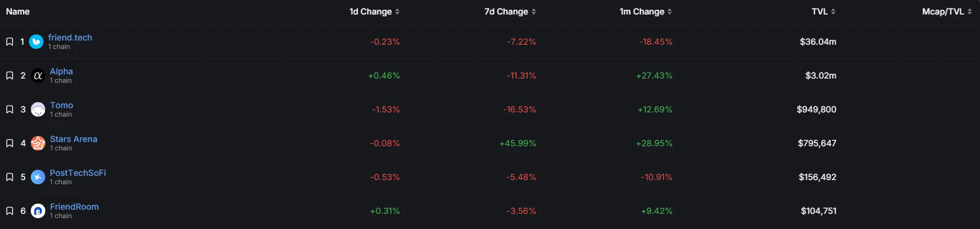Toggle bookmark for Tomo
980x229 pixels.
coord(10,109)
